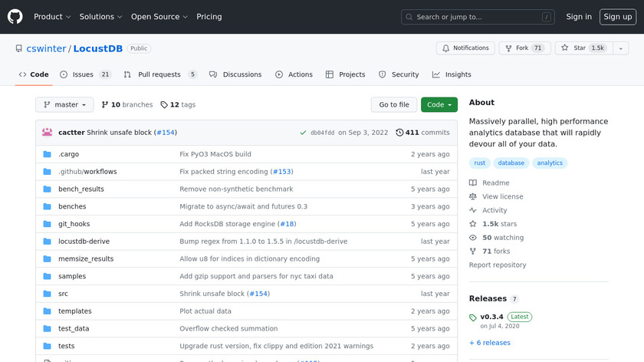Screen dimensions: 644x362
Task: Star the repository
Action: pyautogui.click(x=583, y=48)
